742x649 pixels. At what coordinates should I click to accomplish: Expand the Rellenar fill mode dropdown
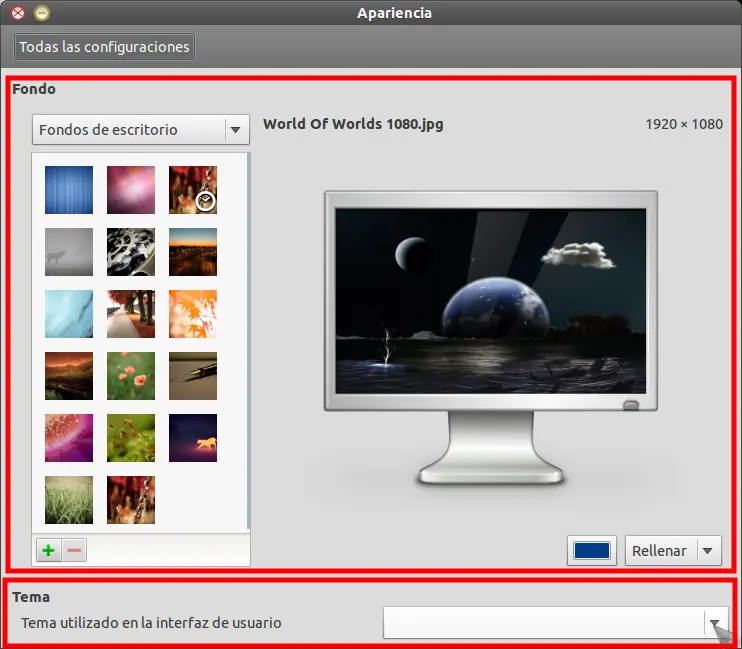tap(673, 551)
